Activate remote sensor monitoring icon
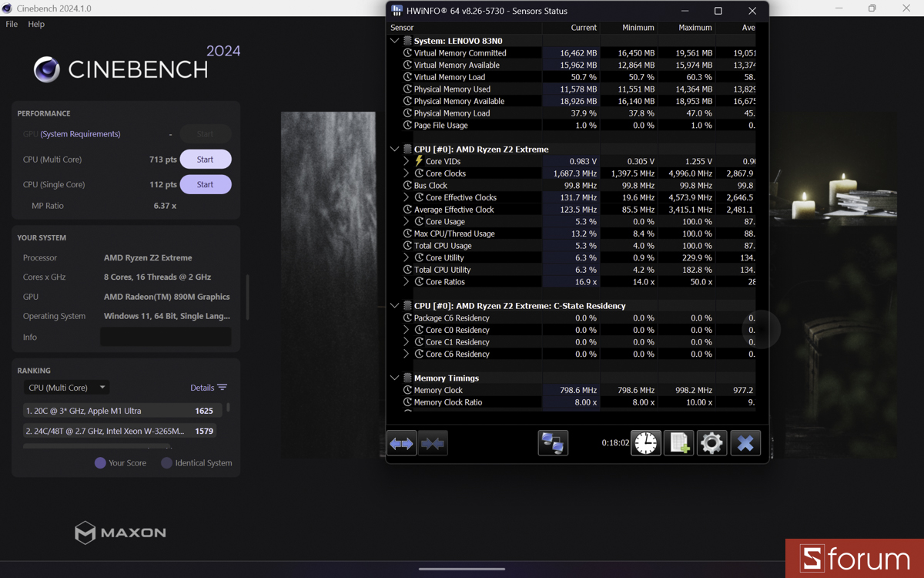924x578 pixels. [553, 442]
